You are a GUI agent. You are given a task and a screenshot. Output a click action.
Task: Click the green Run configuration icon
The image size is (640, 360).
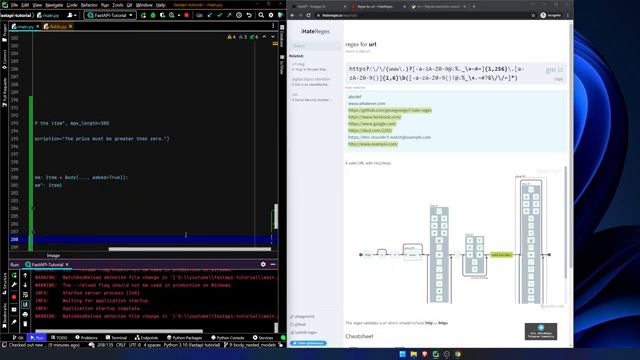[x=143, y=15]
